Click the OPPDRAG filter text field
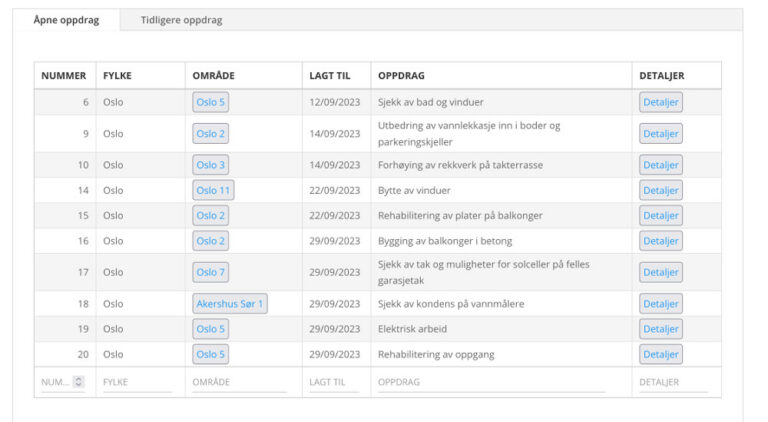 tap(490, 382)
